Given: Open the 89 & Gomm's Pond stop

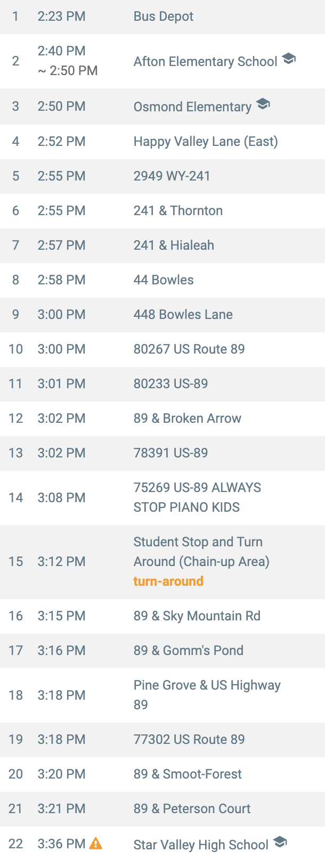Looking at the screenshot, I should click(x=188, y=651).
